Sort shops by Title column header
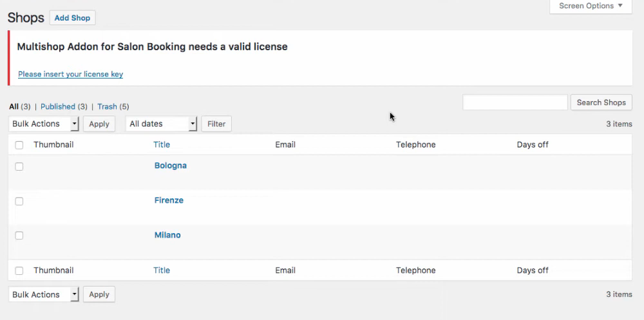 pyautogui.click(x=162, y=145)
